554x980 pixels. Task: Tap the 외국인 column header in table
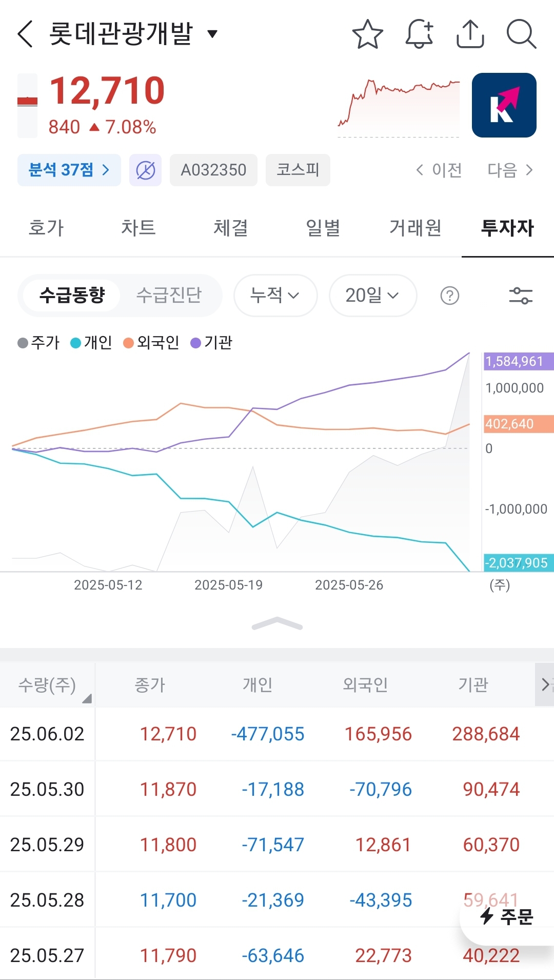(x=365, y=684)
